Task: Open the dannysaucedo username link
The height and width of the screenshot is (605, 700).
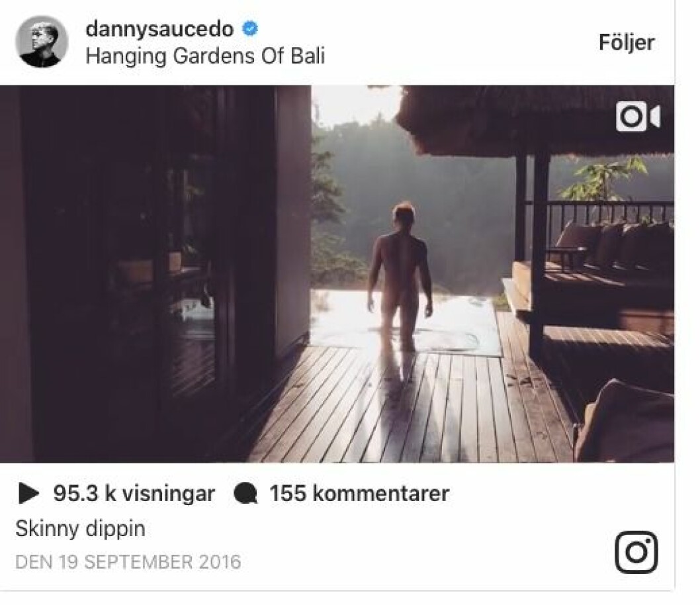Action: (159, 29)
